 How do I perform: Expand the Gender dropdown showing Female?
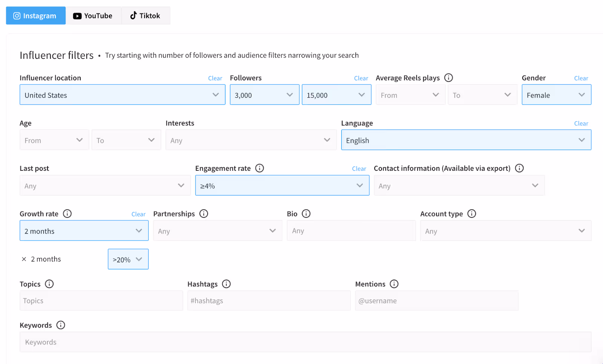click(x=556, y=95)
